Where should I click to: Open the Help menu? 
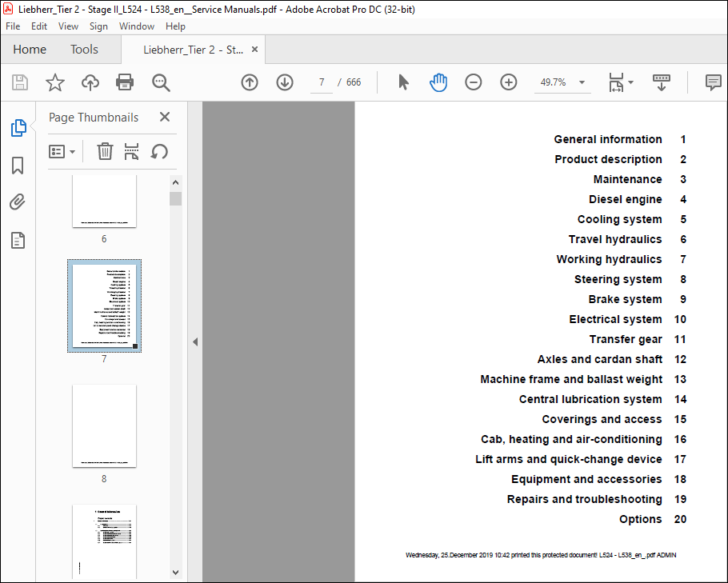[x=175, y=26]
